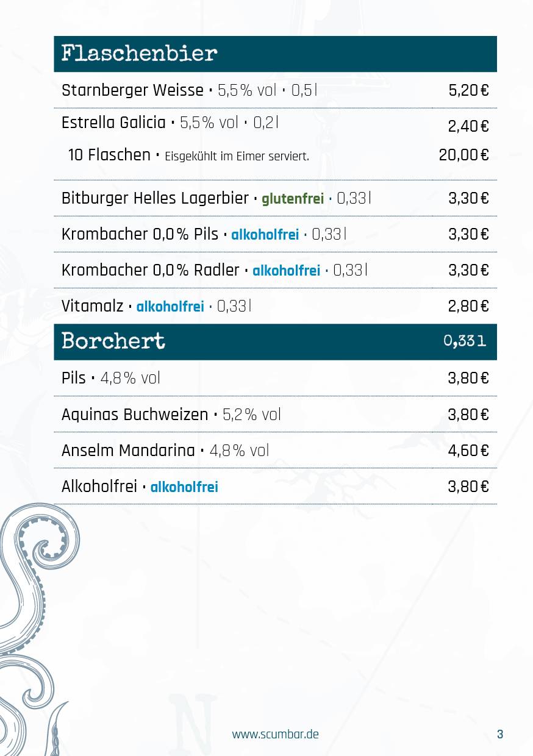Viewport: 533px width, 756px height.
Task: Click the green glutenfrei label
Action: pos(293,199)
